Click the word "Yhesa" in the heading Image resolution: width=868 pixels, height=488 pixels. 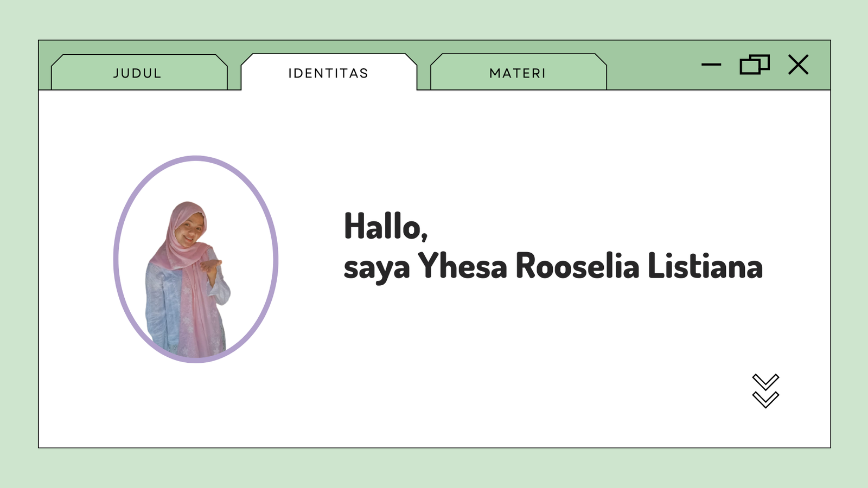462,266
